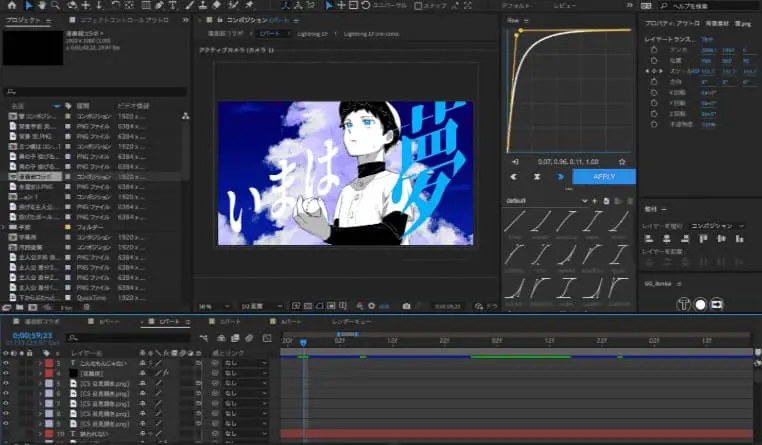Open Flow preset library dropdown 'default'
762x445 pixels.
click(546, 201)
